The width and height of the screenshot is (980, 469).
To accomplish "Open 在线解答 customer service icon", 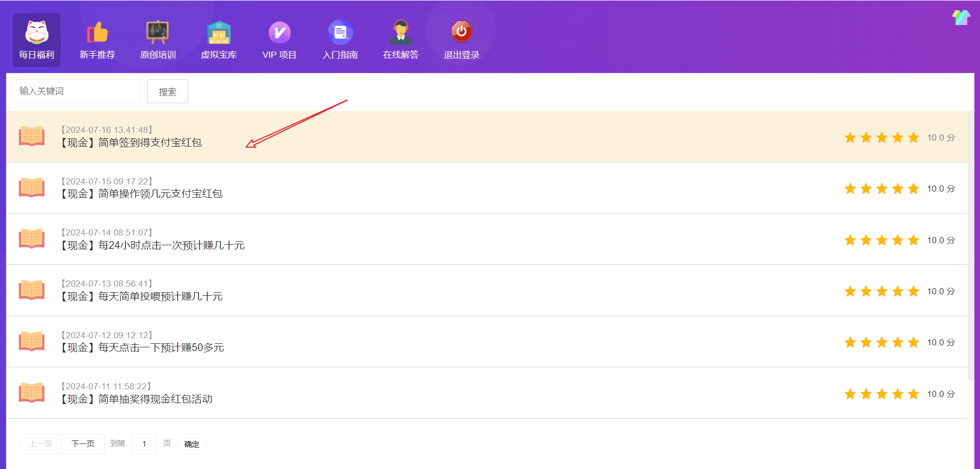I will pos(401,33).
